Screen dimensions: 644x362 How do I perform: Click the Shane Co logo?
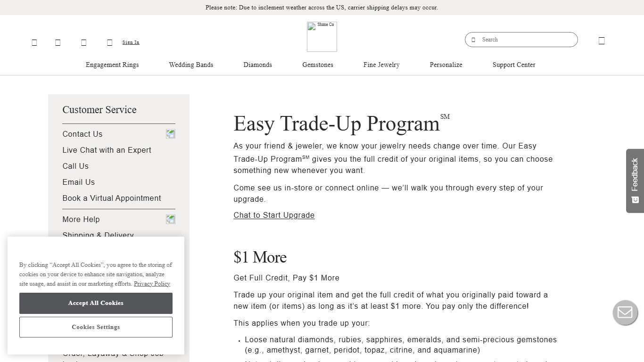[322, 37]
